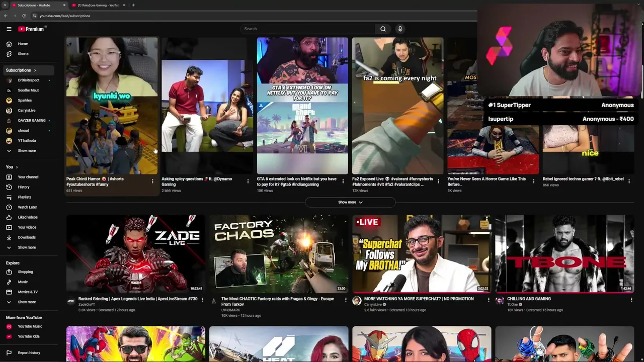The image size is (644, 362).
Task: Play the GTA 6 extended look short
Action: pos(302,106)
